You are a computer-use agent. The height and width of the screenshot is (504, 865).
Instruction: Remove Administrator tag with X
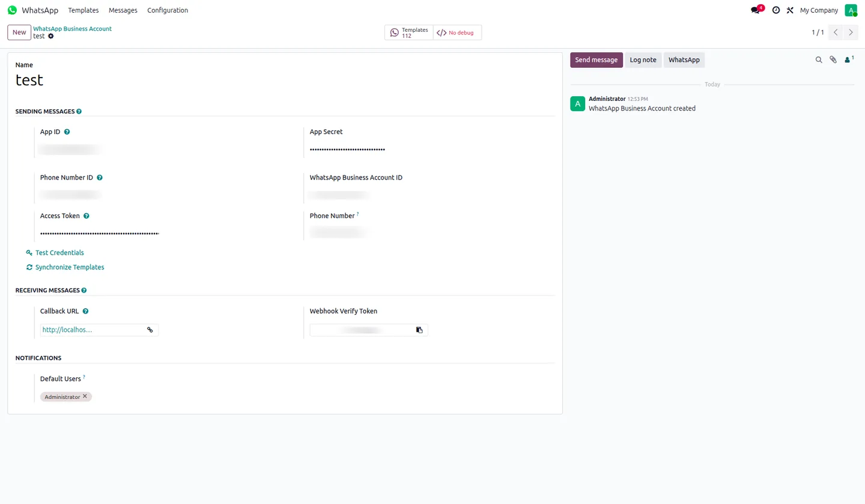(85, 396)
